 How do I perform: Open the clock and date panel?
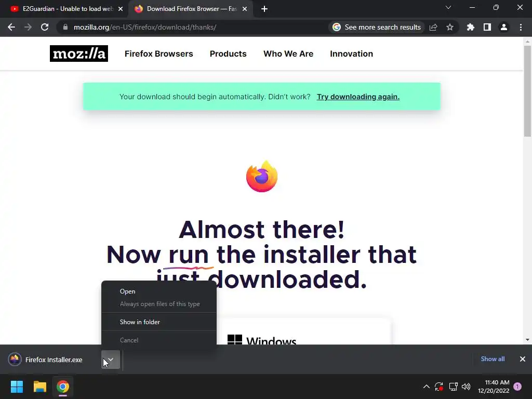click(494, 387)
